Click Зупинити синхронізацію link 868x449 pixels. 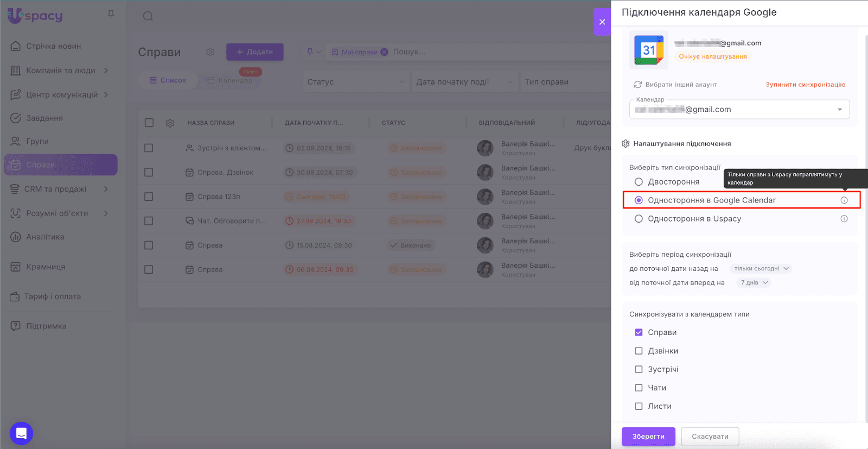[805, 85]
